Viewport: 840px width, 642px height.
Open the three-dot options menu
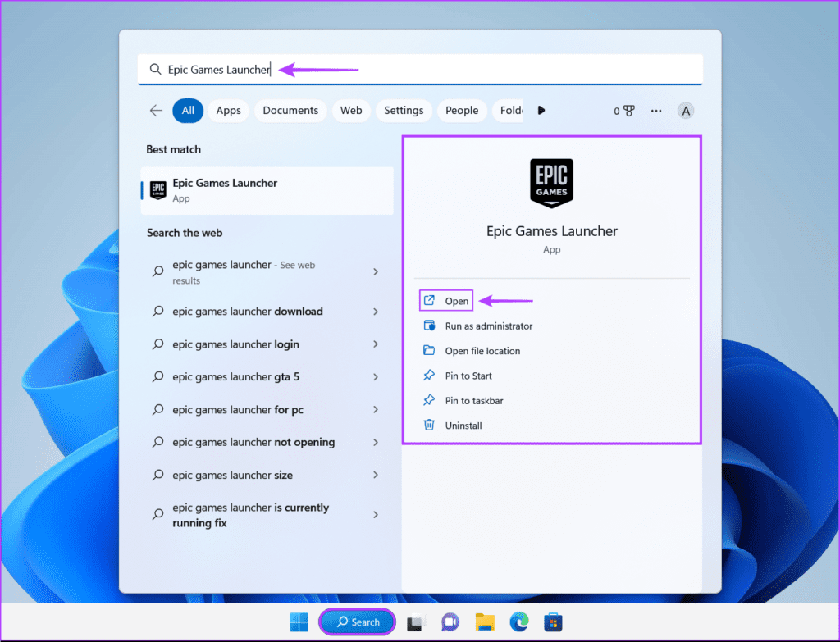pos(656,111)
